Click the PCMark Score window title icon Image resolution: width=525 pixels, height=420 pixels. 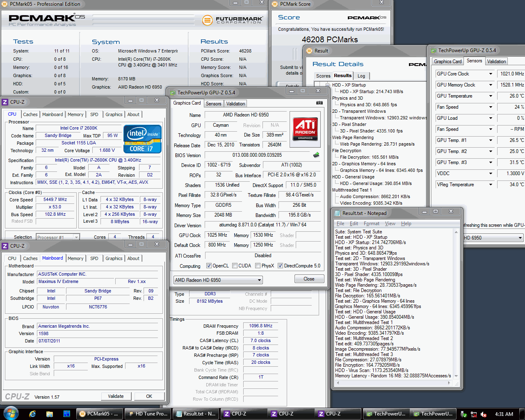pos(275,4)
